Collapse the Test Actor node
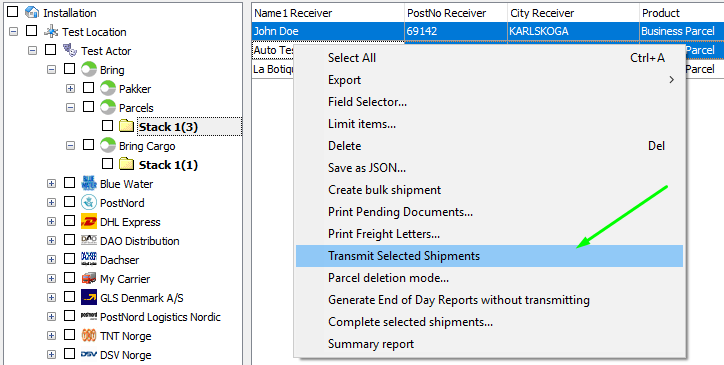Image resolution: width=724 pixels, height=365 pixels. pos(32,51)
